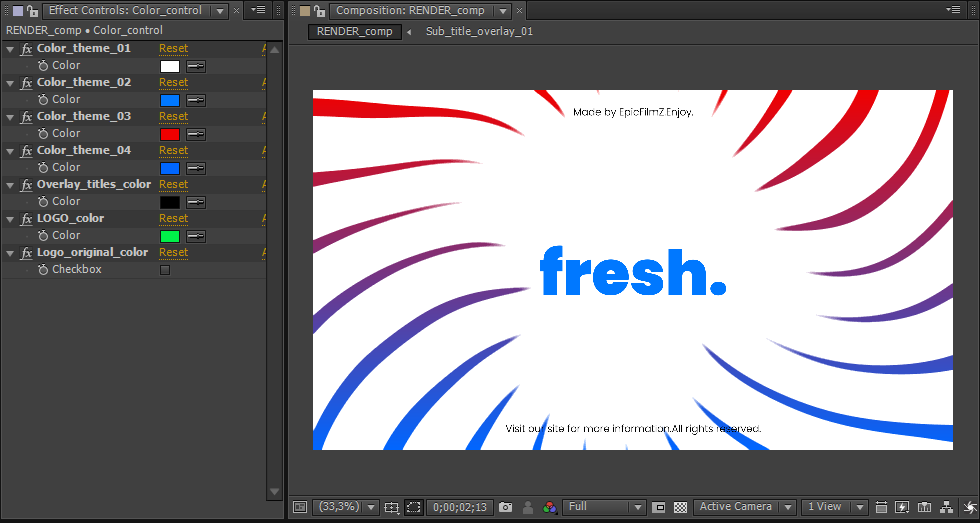Open the white Color_theme_01 color swatch

(x=170, y=66)
